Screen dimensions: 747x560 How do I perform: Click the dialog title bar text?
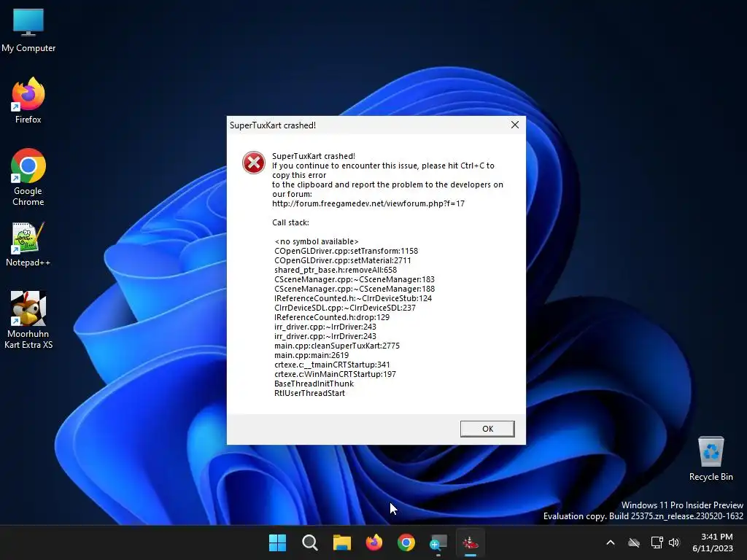273,125
